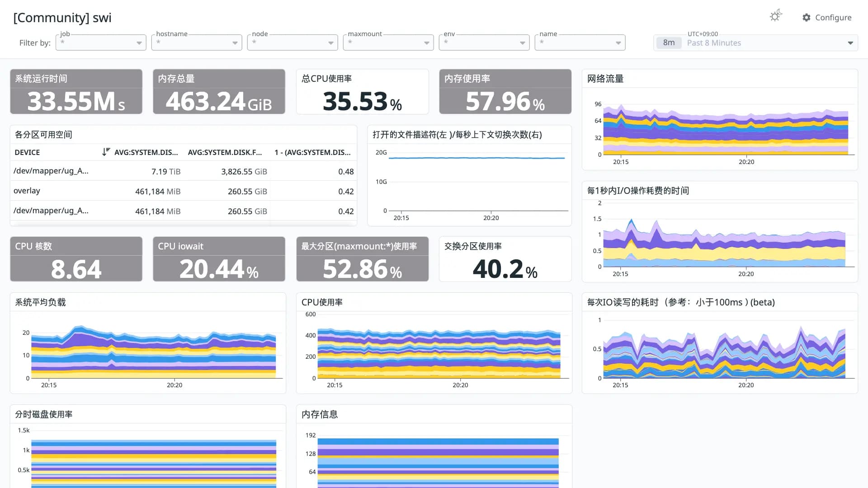Expand the node filter dropdown
This screenshot has width=868, height=488.
click(x=292, y=43)
